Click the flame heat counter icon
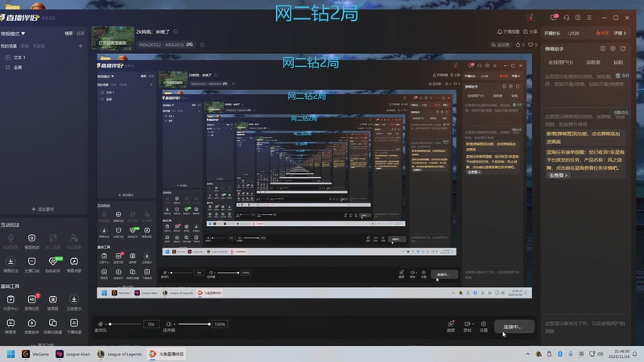 click(518, 45)
